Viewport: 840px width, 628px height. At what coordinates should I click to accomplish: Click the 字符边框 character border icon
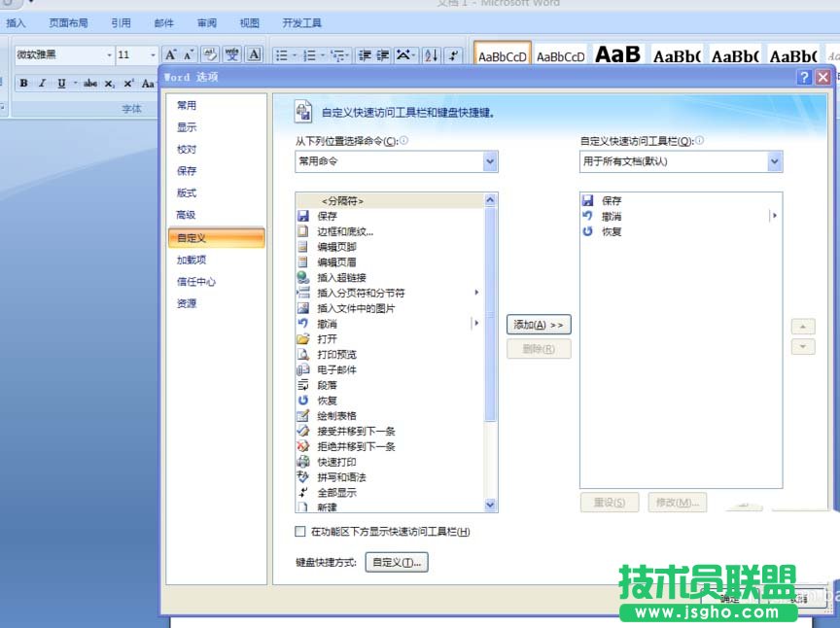[x=254, y=55]
